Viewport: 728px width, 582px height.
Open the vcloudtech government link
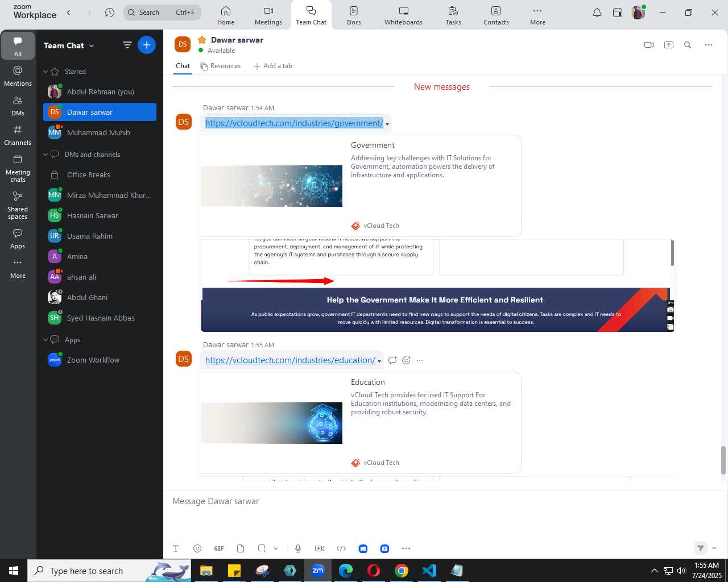[294, 123]
